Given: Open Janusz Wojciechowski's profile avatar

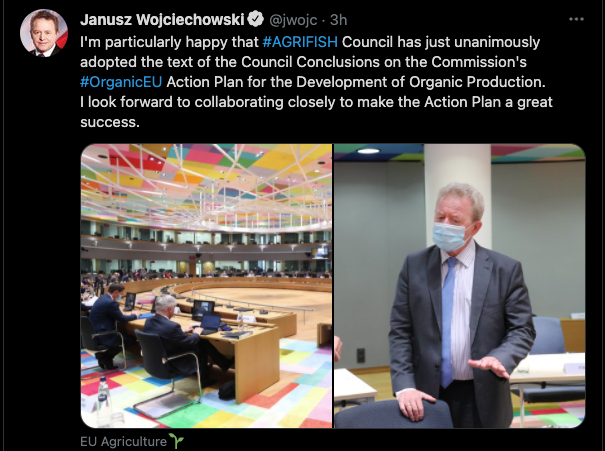Looking at the screenshot, I should tap(44, 33).
